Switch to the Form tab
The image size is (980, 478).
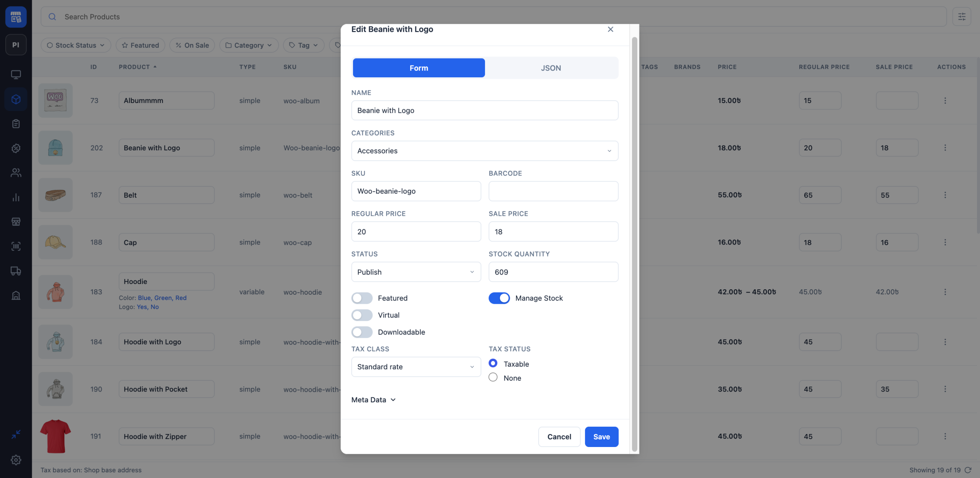[419, 68]
